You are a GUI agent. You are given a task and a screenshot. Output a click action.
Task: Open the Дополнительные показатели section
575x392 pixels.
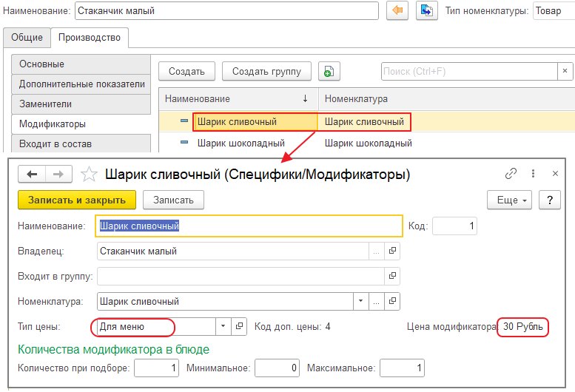(81, 84)
